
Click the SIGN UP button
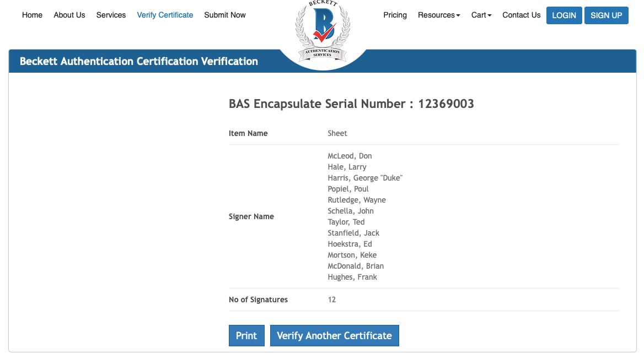[x=606, y=15]
